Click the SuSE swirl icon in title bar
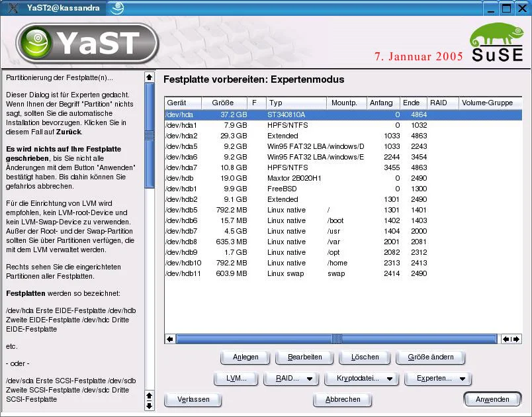This screenshot has width=532, height=417. point(117,8)
